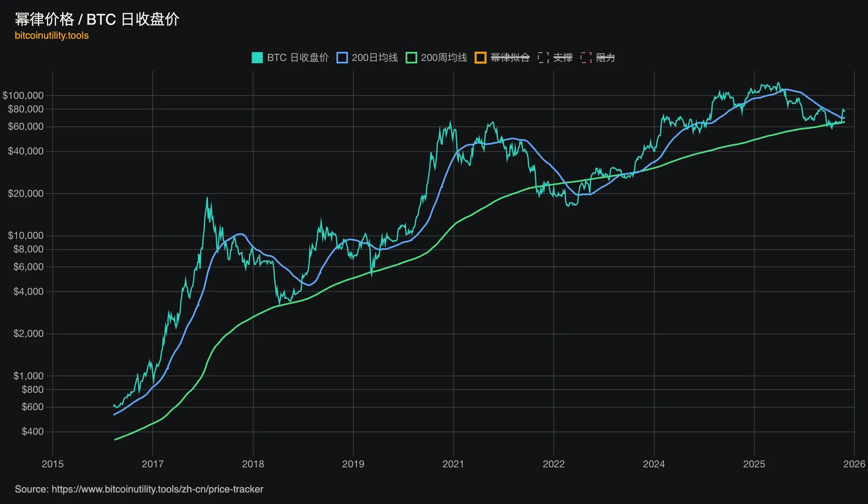The height and width of the screenshot is (504, 868).
Task: Click the $1,000 y-axis label
Action: 28,376
